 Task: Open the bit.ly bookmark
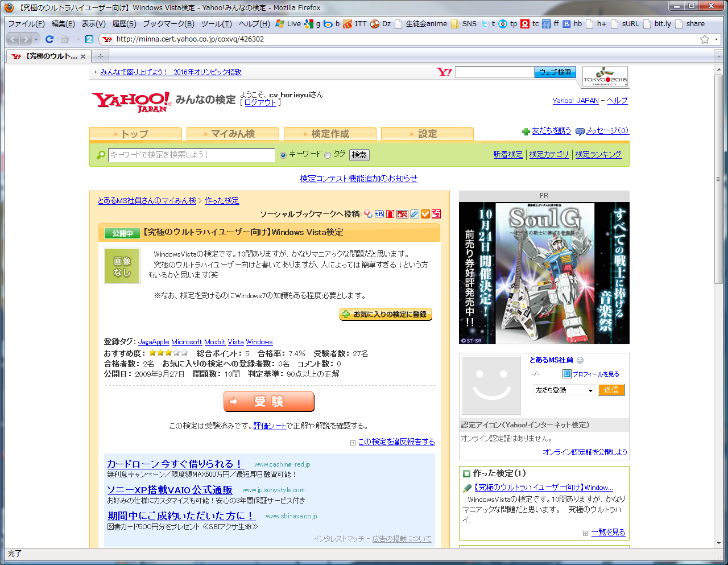pos(657,24)
